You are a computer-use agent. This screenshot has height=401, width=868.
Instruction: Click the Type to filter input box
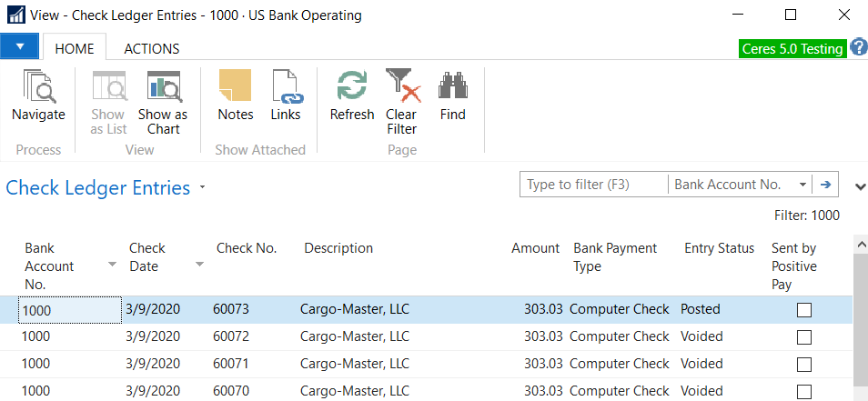[x=592, y=185]
